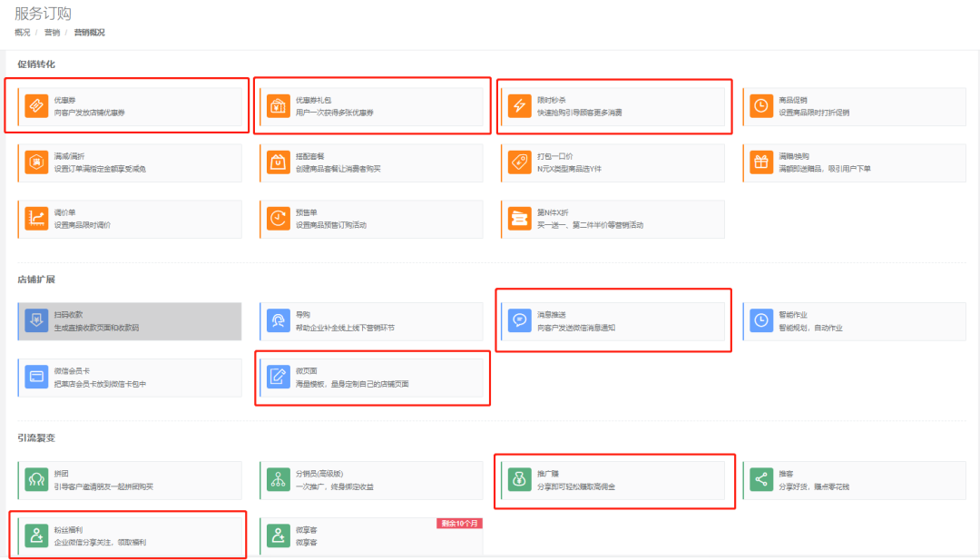Click the text 生成直接收款页面和收款码
The width and height of the screenshot is (980, 560).
(x=96, y=328)
